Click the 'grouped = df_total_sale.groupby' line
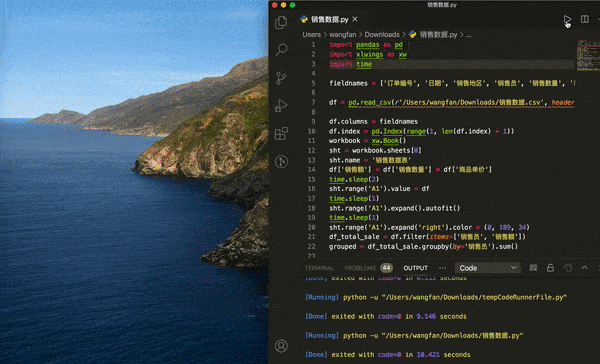Screen dimensions: 600x364 [424, 246]
